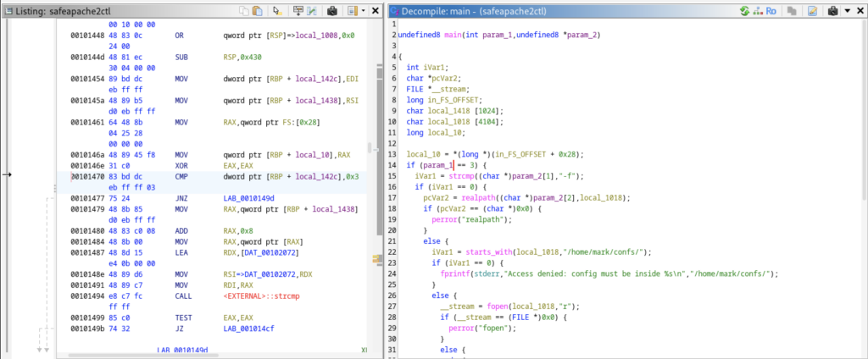
Task: Toggle the pencil edit/export icon in Decompile
Action: tap(812, 11)
